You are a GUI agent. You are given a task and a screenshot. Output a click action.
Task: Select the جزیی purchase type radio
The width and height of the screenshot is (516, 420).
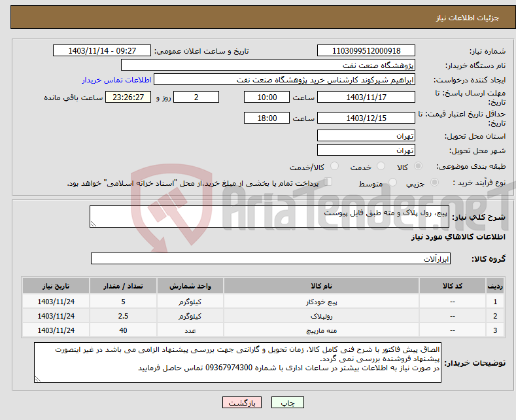point(434,182)
